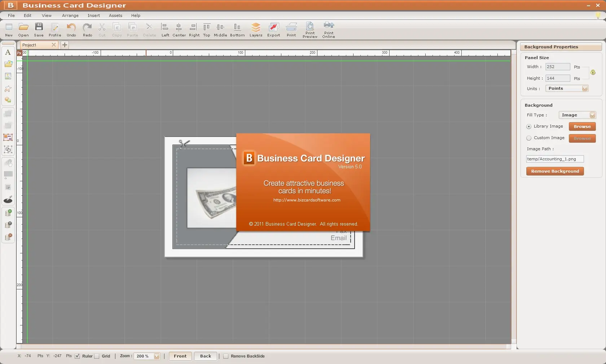Toggle the Ruler checkbox

(x=77, y=356)
